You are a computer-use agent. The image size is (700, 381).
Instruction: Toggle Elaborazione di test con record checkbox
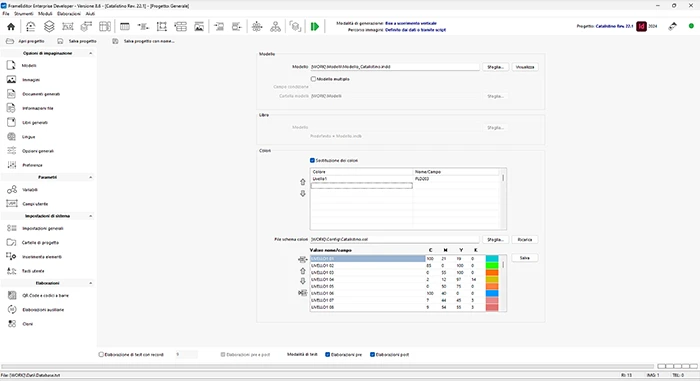101,355
